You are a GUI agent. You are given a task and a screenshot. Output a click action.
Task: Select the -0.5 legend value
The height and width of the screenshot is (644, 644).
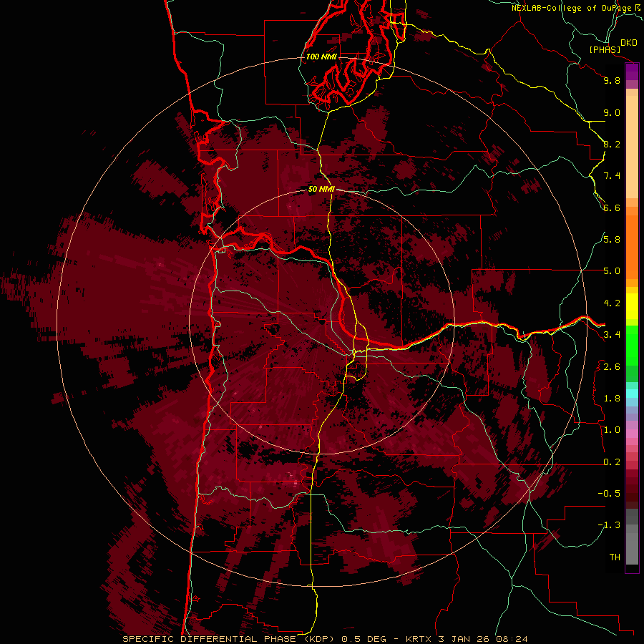pyautogui.click(x=609, y=494)
